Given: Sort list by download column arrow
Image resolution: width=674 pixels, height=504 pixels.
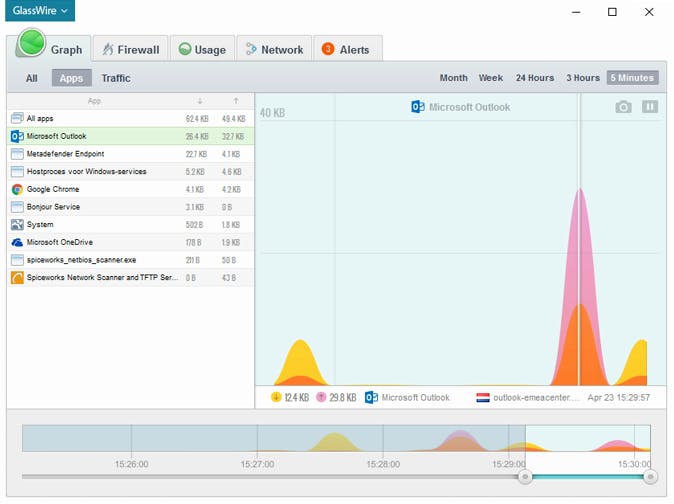Looking at the screenshot, I should coord(200,101).
